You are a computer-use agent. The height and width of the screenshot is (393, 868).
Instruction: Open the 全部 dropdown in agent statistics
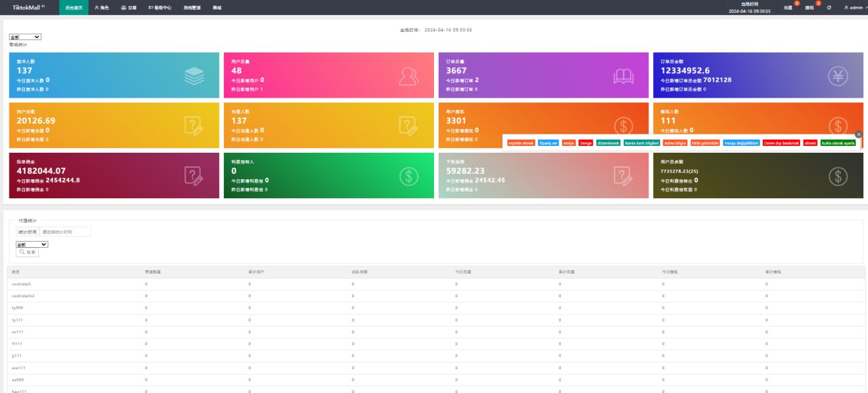pos(32,244)
